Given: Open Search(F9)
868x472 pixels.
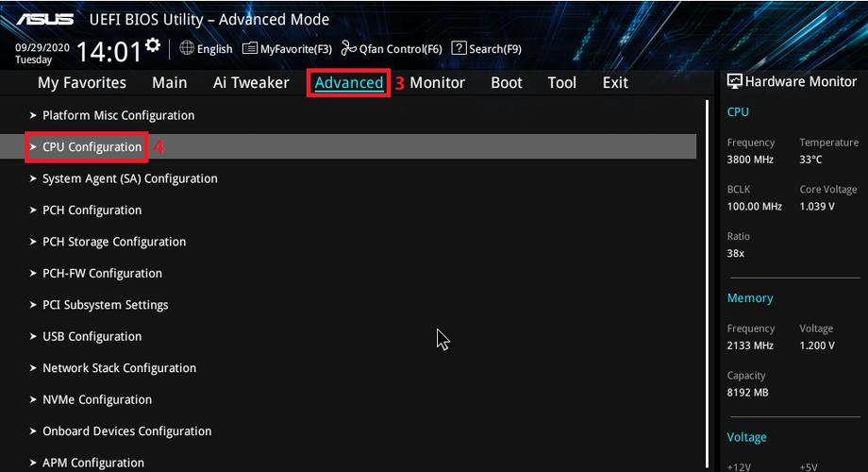Looking at the screenshot, I should pyautogui.click(x=495, y=49).
